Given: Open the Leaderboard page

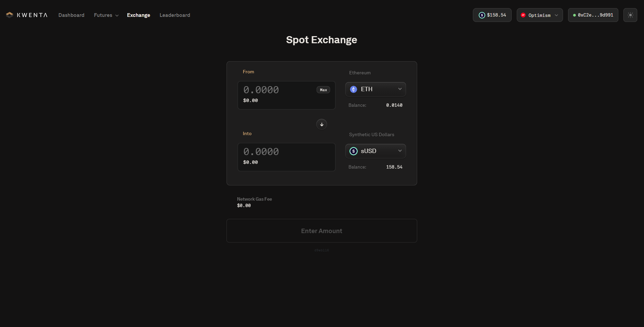Looking at the screenshot, I should tap(175, 15).
